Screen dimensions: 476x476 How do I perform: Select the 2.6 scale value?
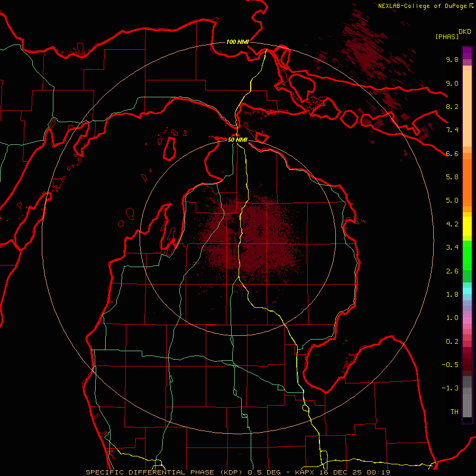pyautogui.click(x=452, y=271)
